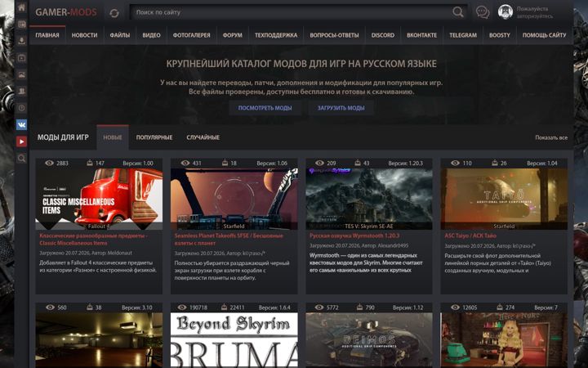Open the НОВОСТИ menu item
588x368 pixels.
[x=84, y=35]
